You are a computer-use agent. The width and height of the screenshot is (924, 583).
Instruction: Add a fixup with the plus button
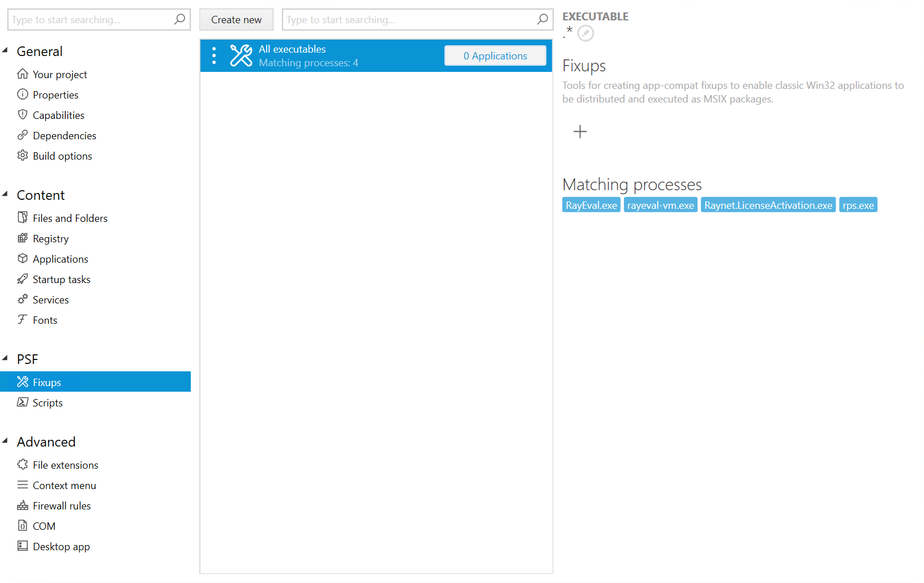tap(580, 131)
